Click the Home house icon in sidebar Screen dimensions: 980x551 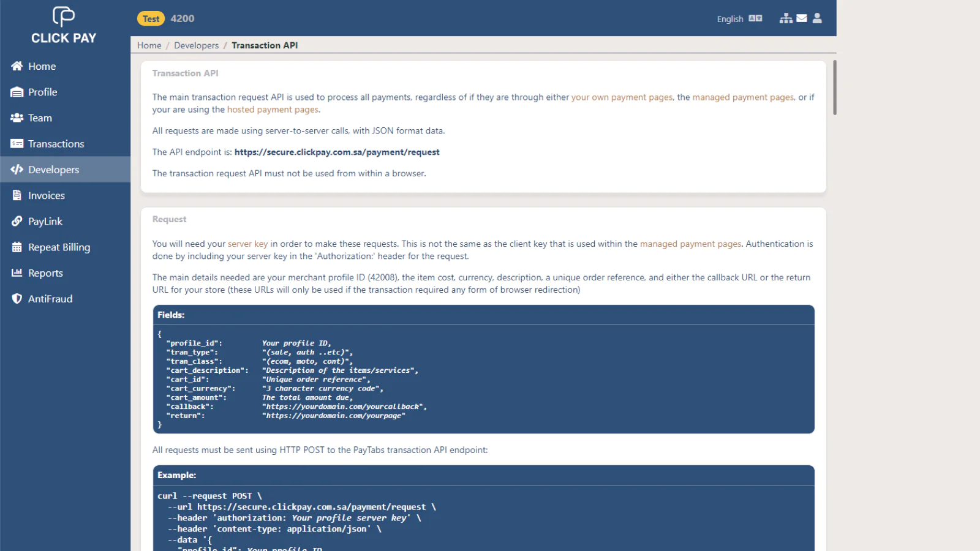(x=17, y=66)
